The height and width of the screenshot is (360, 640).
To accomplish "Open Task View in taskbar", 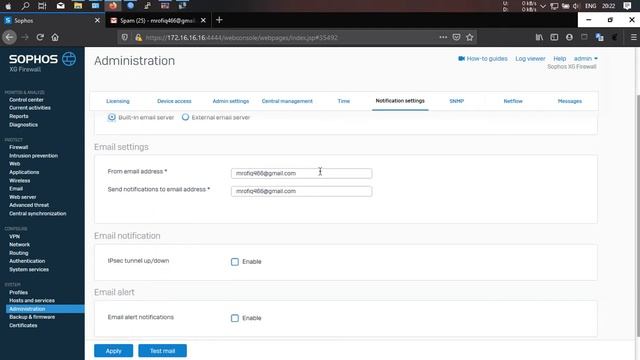I will point(42,6).
